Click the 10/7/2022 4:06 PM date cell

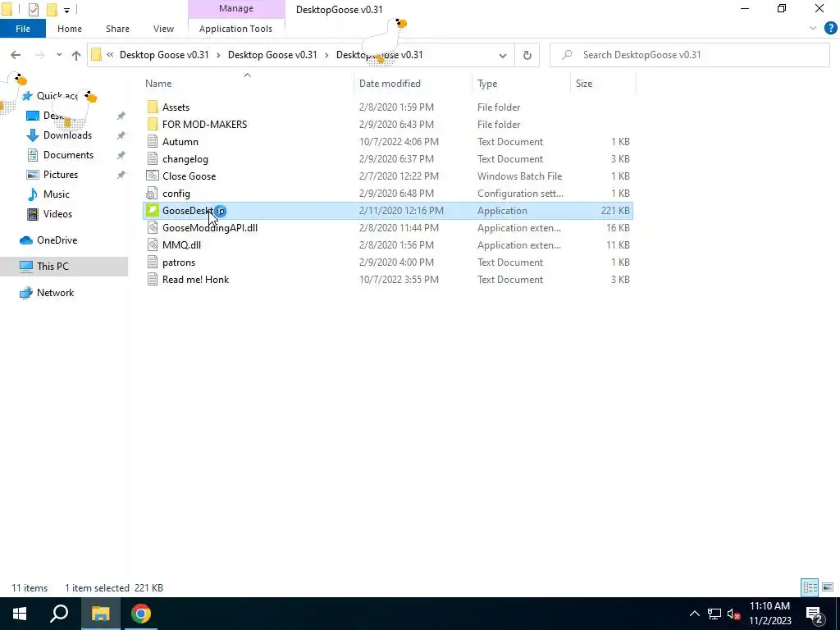399,141
